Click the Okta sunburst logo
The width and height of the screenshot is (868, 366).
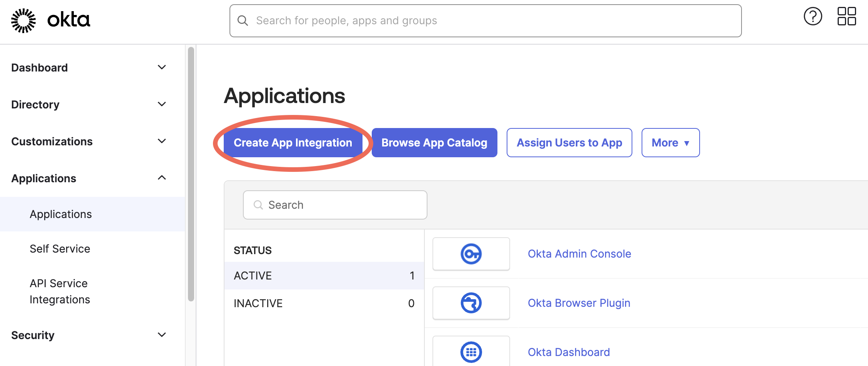pos(23,20)
